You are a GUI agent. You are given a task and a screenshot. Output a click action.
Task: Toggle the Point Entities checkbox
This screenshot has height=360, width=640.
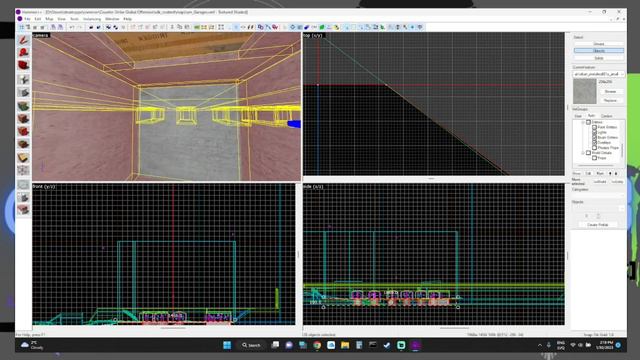tap(594, 127)
